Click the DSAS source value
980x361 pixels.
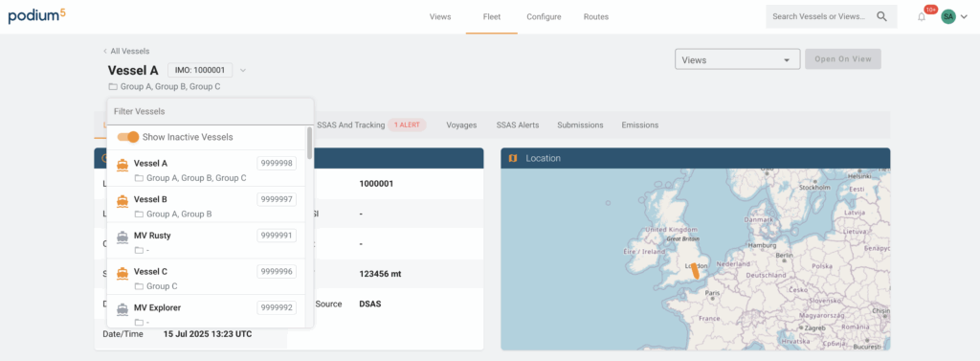point(370,305)
